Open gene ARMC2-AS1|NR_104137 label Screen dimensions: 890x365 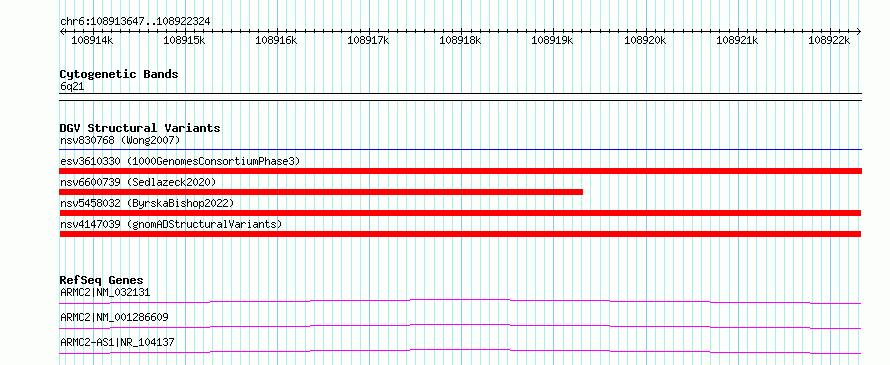(117, 343)
